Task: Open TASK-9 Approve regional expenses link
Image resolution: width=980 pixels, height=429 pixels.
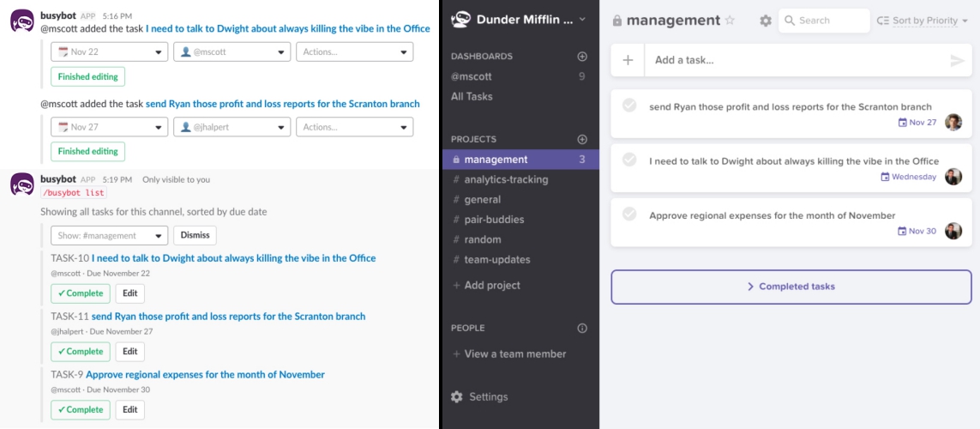Action: [x=206, y=375]
